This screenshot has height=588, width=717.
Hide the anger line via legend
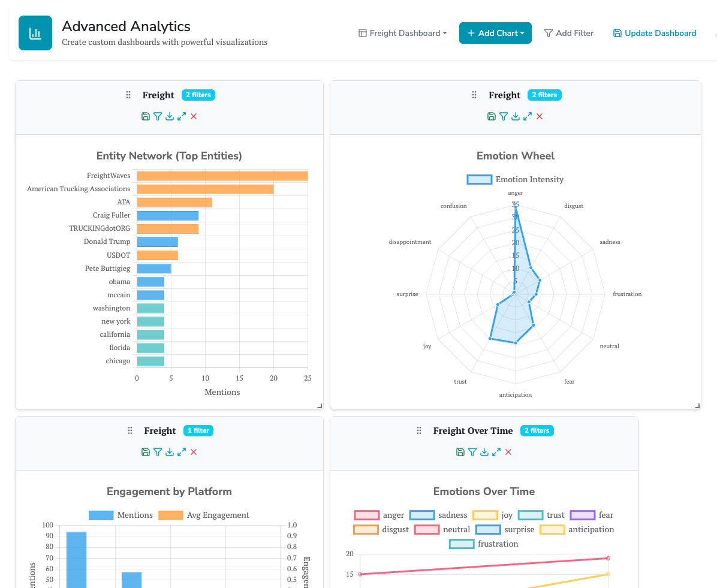pyautogui.click(x=366, y=515)
